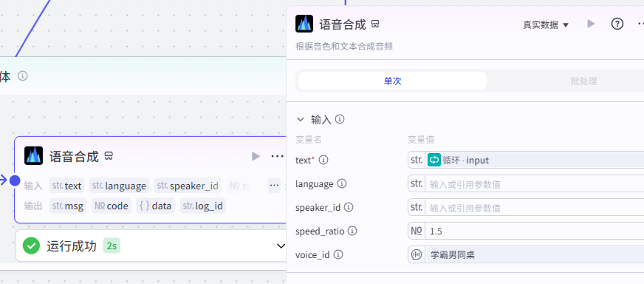Click the 语音合成 node logo on canvas
The image size is (644, 284).
(34, 156)
